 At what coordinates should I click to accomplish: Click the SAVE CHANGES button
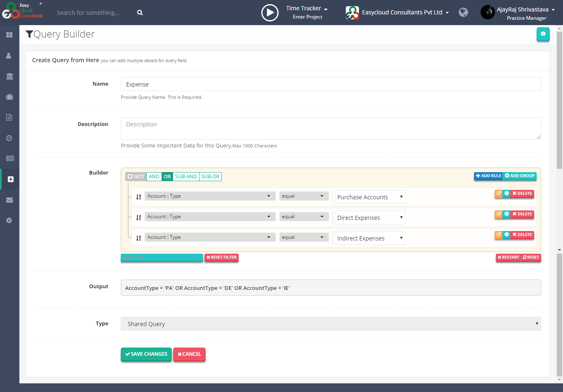pyautogui.click(x=146, y=354)
